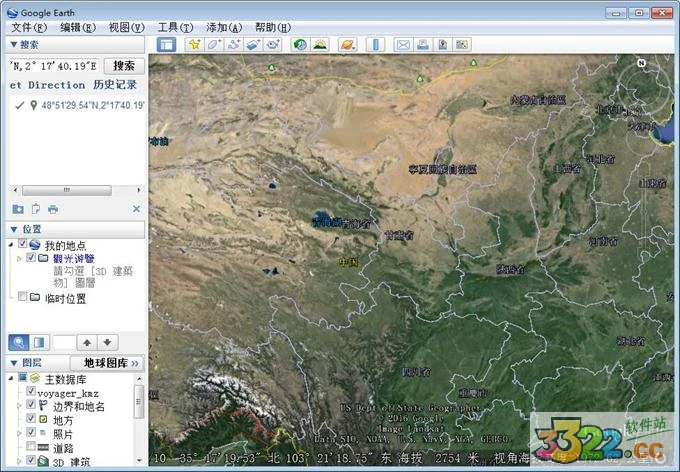Click the places search magnifier icon
This screenshot has height=472, width=680.
(19, 342)
